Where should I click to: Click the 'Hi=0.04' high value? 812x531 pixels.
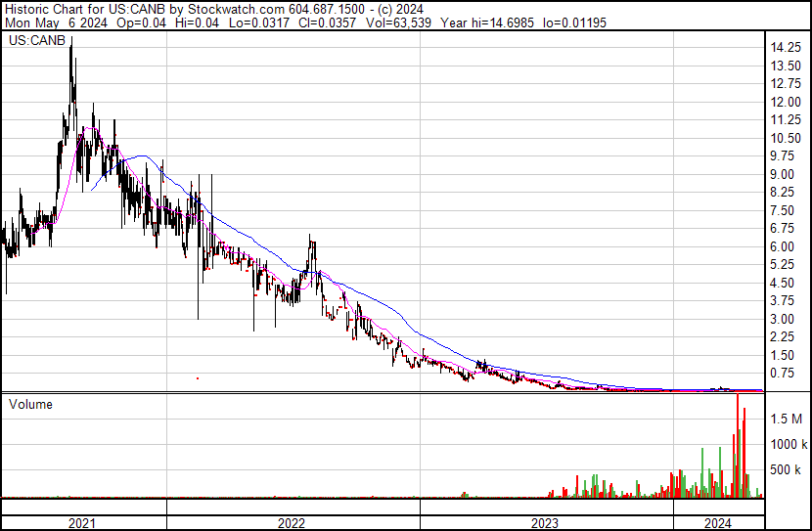(x=198, y=22)
